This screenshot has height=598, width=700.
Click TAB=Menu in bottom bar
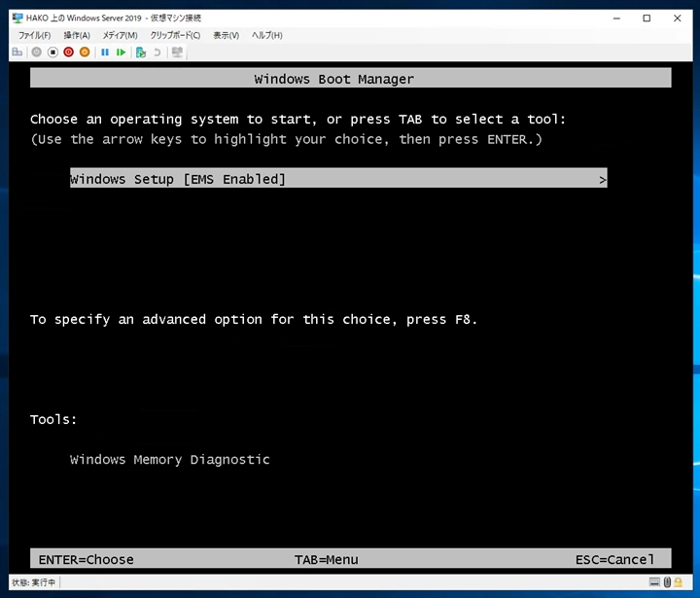[327, 560]
